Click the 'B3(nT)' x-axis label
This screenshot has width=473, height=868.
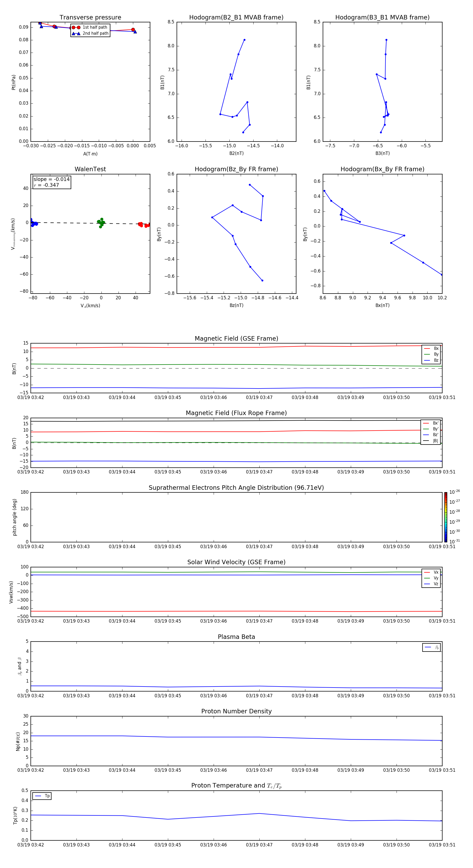pos(382,153)
